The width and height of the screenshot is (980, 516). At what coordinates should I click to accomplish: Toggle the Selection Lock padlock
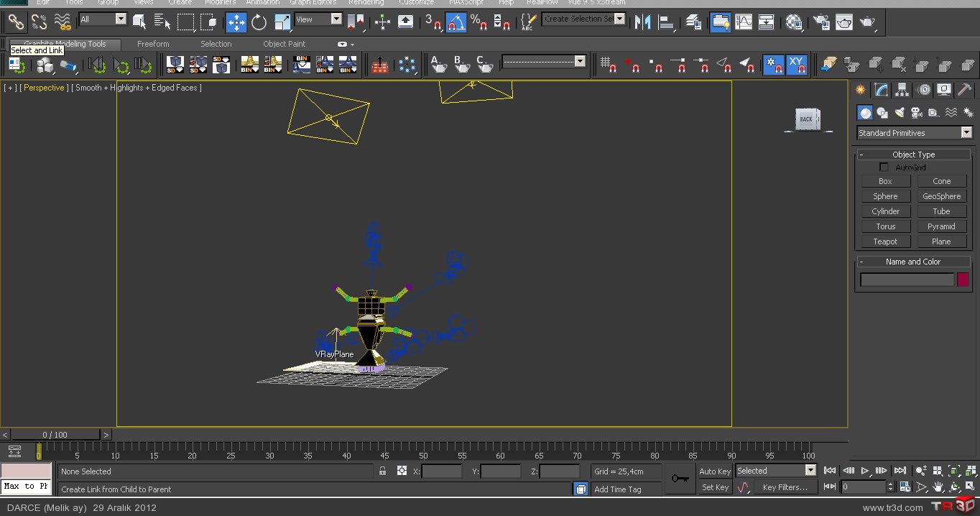tap(383, 471)
